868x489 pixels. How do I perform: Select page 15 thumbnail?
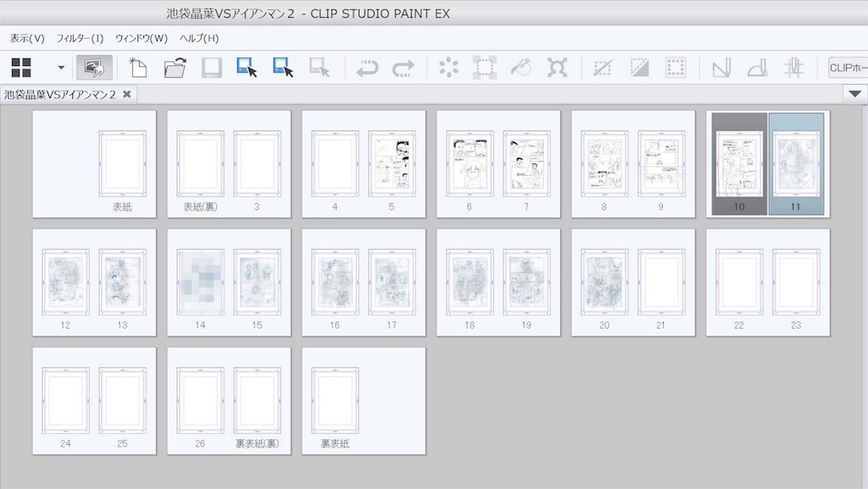point(257,283)
